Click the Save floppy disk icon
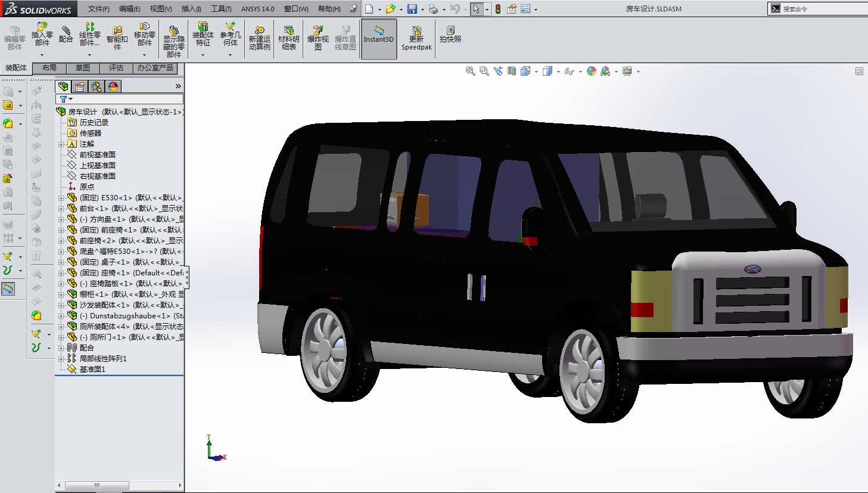 (x=412, y=9)
